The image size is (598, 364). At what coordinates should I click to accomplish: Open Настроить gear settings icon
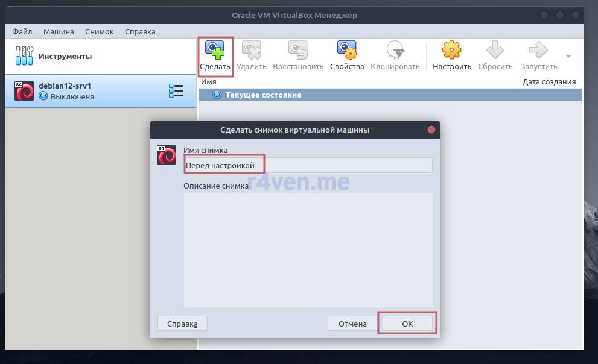[x=451, y=51]
